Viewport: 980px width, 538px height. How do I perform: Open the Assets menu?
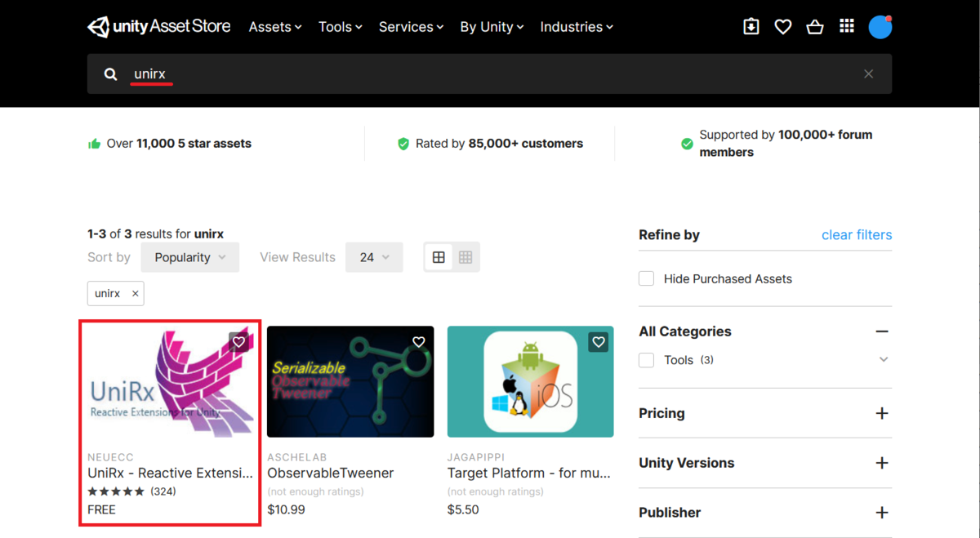(275, 27)
